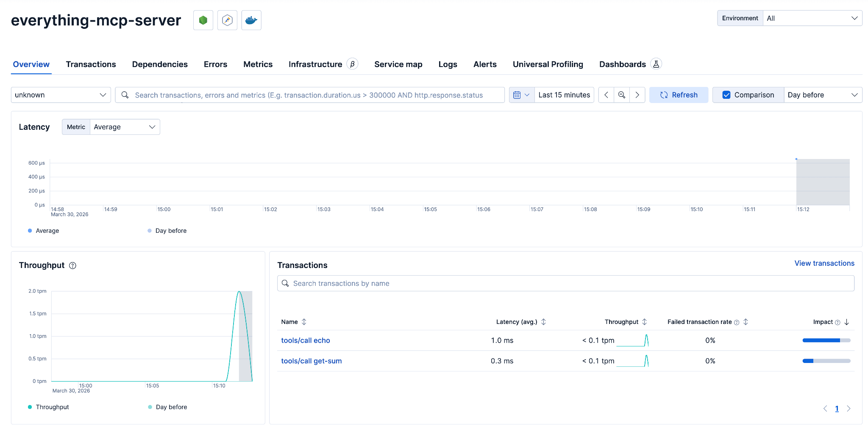This screenshot has height=427, width=868.
Task: Open the Day before comparison dropdown
Action: tap(823, 95)
